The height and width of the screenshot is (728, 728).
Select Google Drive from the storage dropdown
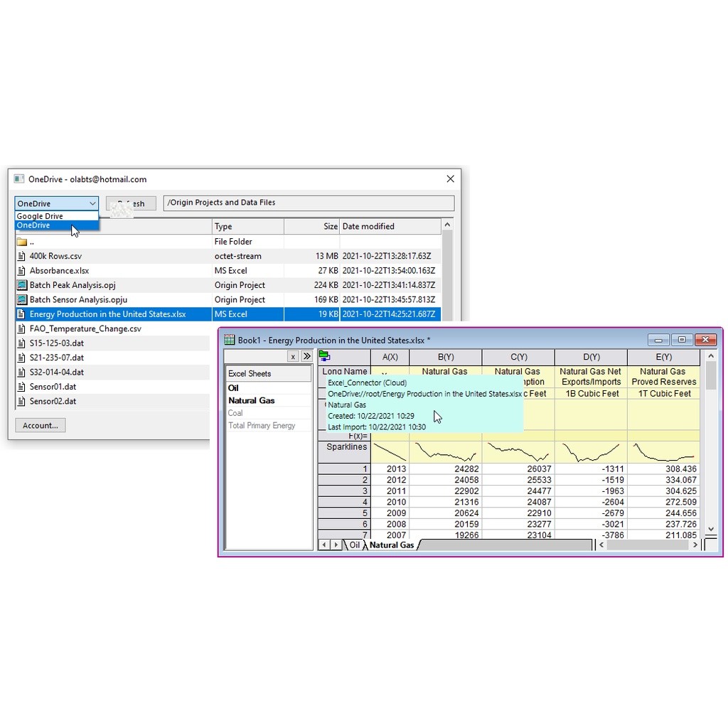[x=41, y=215]
